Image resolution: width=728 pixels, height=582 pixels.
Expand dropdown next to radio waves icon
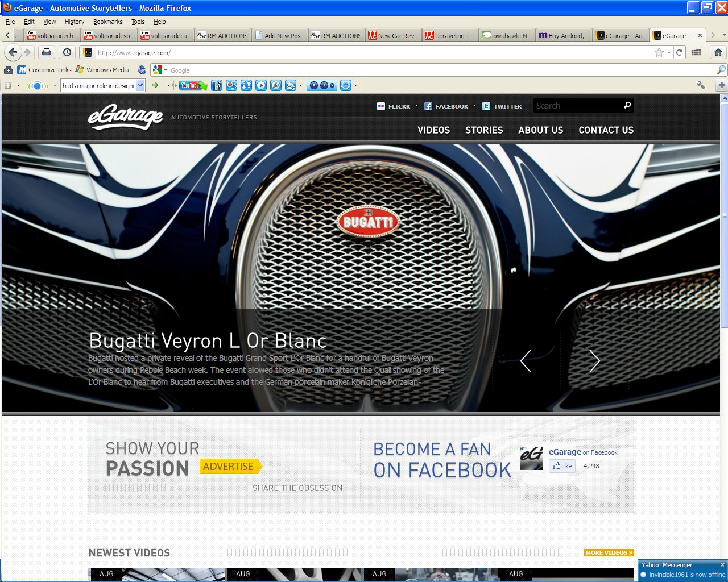click(55, 86)
